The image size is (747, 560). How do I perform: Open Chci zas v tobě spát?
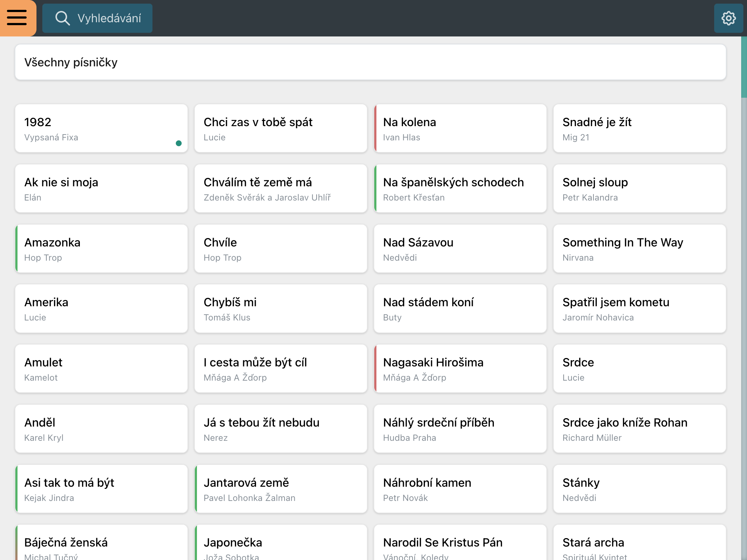coord(281,128)
